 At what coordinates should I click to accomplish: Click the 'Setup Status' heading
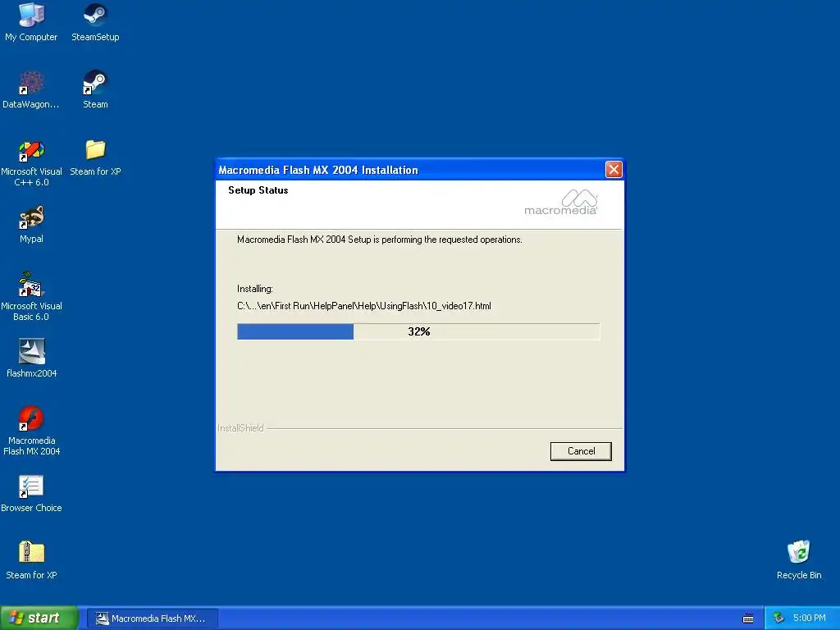tap(258, 190)
